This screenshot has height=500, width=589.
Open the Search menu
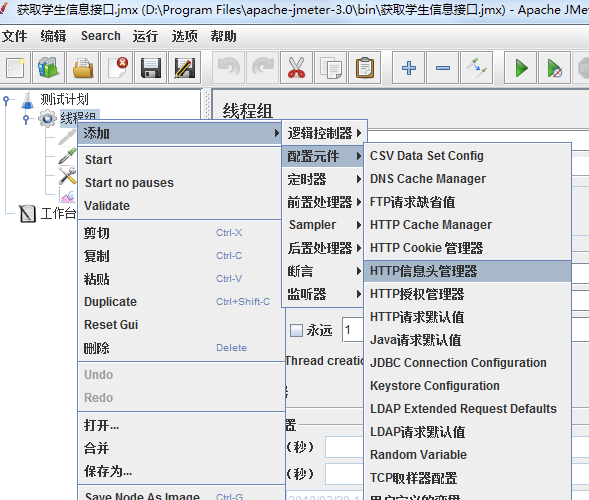[101, 36]
